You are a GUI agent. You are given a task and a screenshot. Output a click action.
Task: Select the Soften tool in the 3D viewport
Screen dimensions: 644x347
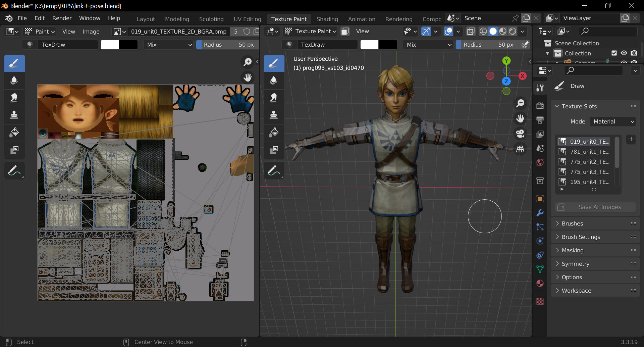274,81
